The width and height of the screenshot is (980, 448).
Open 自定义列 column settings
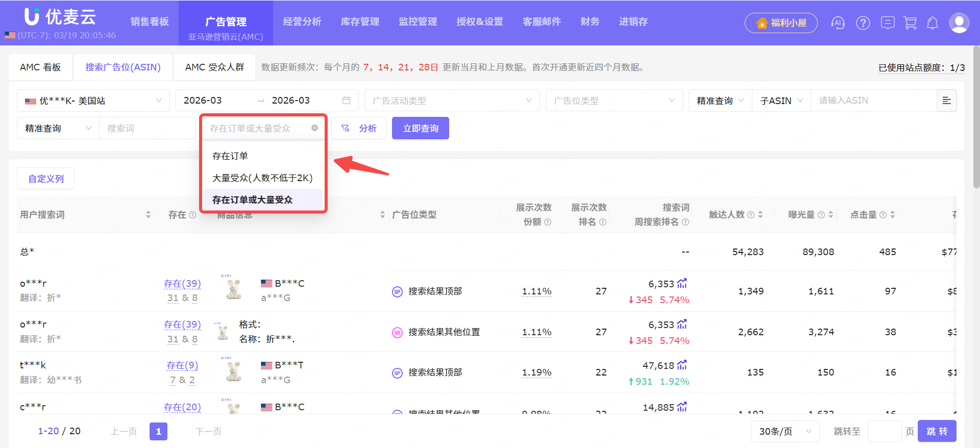(x=46, y=179)
